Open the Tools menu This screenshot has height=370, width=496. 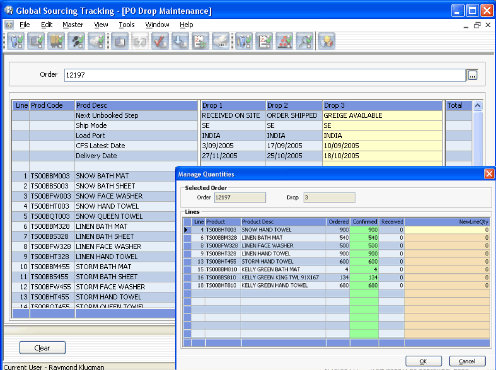click(x=126, y=25)
